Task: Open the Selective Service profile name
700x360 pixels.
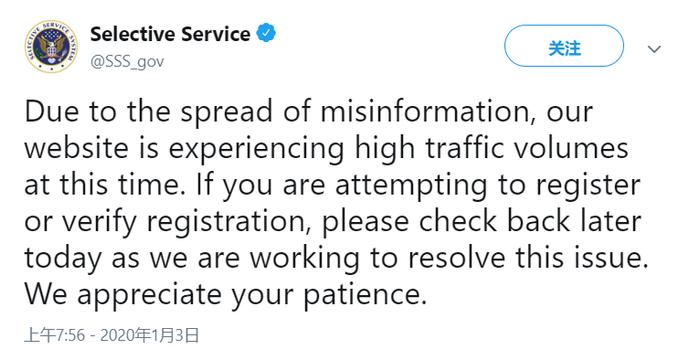Action: pos(170,34)
